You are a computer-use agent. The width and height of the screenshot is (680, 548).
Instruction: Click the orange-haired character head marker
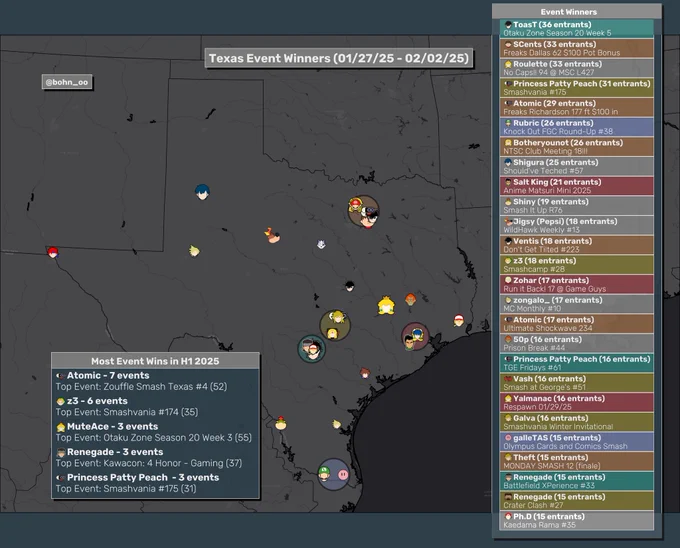coord(410,299)
